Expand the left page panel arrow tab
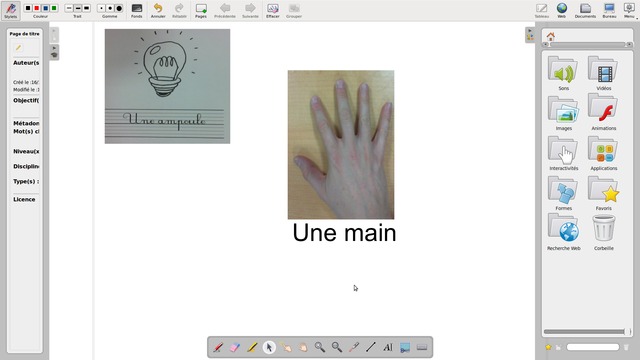The image size is (640, 360). pos(54,52)
